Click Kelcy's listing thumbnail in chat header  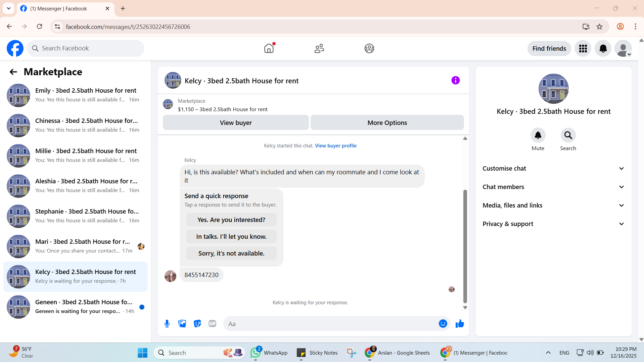[x=173, y=81]
